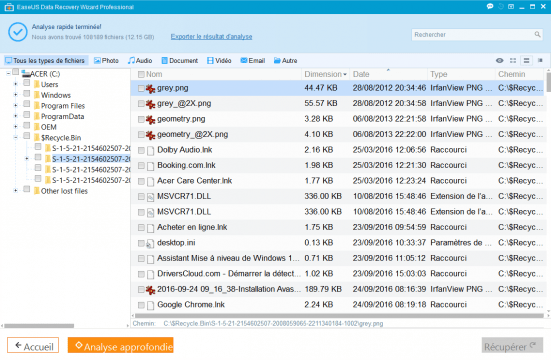This screenshot has height=360, width=551.
Task: Sort by Dimension column dropdown arrow
Action: [345, 75]
